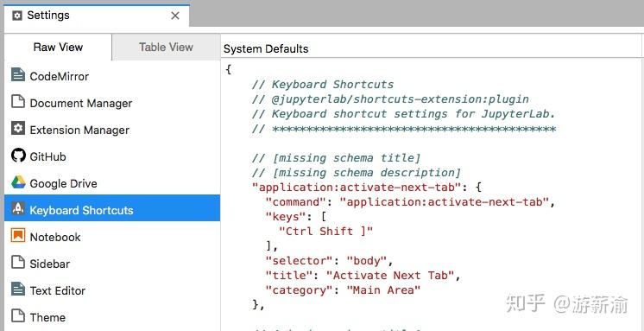
Task: Click the shortcuts-extension:plugin comment line
Action: (390, 99)
